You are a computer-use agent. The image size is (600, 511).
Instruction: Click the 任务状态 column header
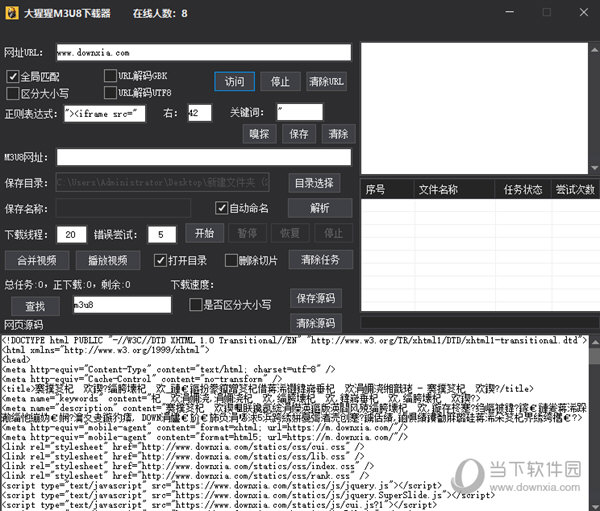click(523, 189)
